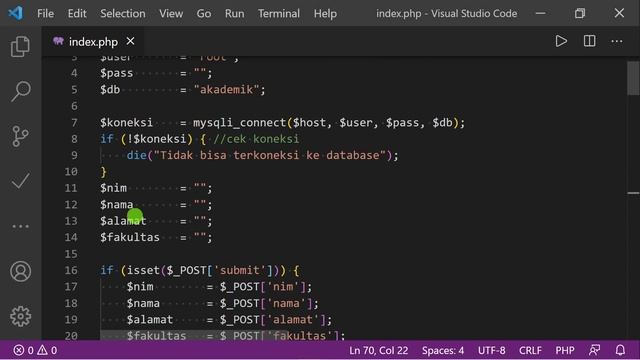640x360 pixels.
Task: Change end of line sequence CRLF
Action: click(x=530, y=350)
